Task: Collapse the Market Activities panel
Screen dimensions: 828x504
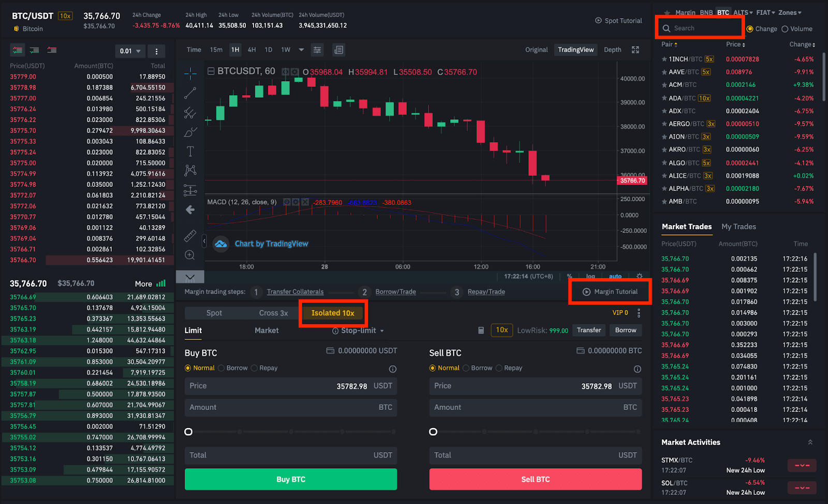Action: click(x=810, y=442)
